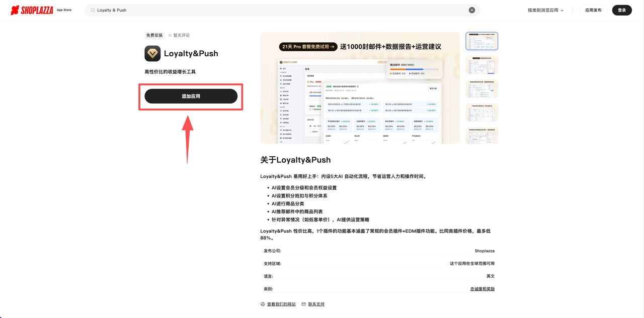
Task: Focus the Loyalty & Push search box
Action: 282,10
